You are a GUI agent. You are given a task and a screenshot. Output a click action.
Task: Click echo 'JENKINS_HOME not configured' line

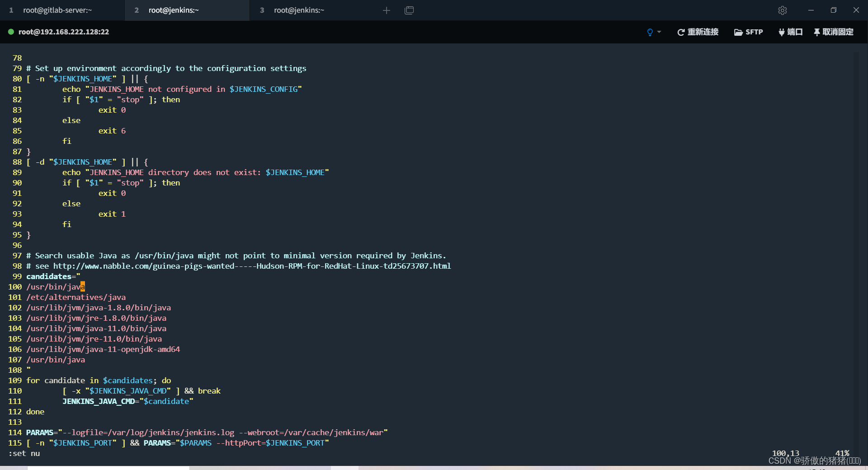click(182, 89)
